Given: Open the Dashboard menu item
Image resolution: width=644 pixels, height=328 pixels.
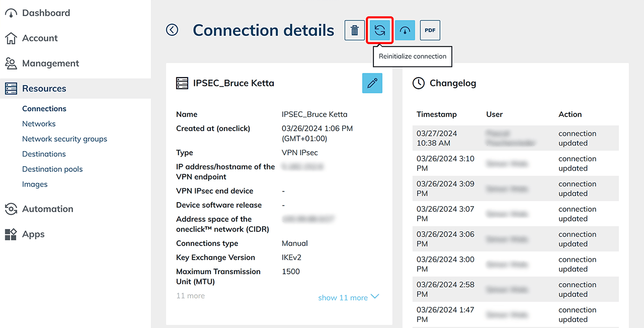Looking at the screenshot, I should click(x=46, y=13).
